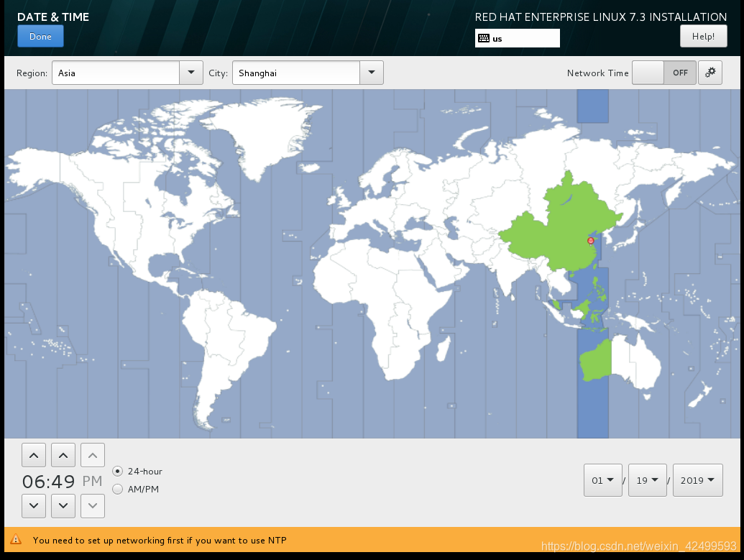
Task: Open the year 2019 dropdown
Action: click(x=697, y=480)
